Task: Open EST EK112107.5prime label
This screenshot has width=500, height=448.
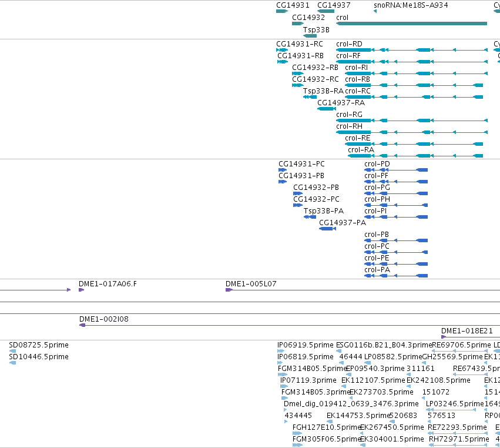Action: coord(373,380)
